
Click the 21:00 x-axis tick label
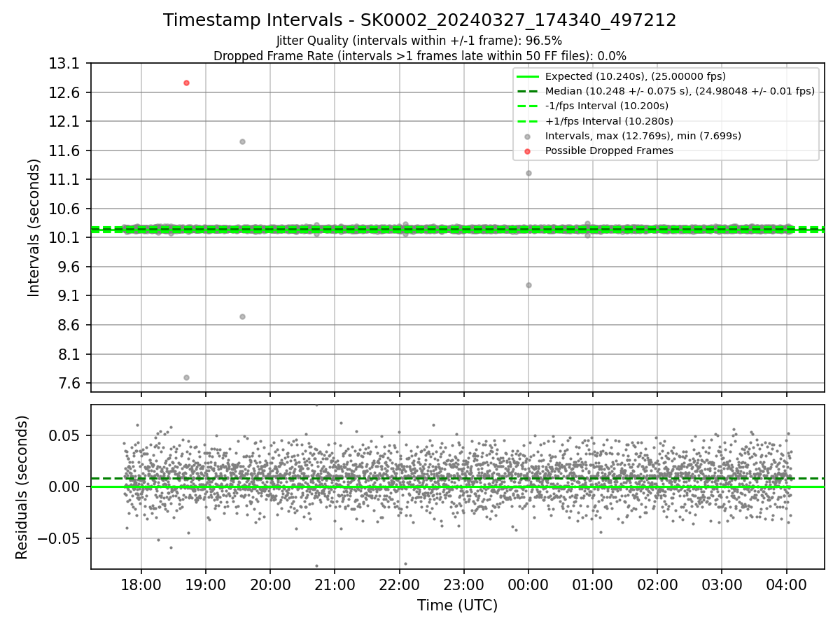click(x=335, y=585)
